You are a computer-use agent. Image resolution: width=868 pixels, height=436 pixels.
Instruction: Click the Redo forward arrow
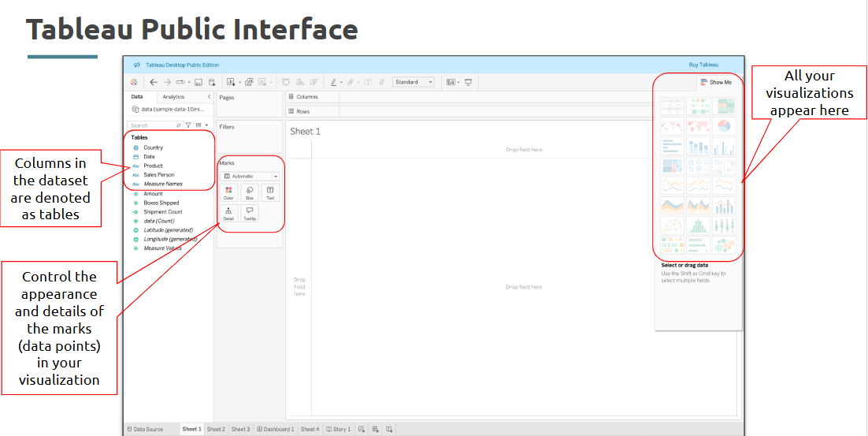coord(167,82)
